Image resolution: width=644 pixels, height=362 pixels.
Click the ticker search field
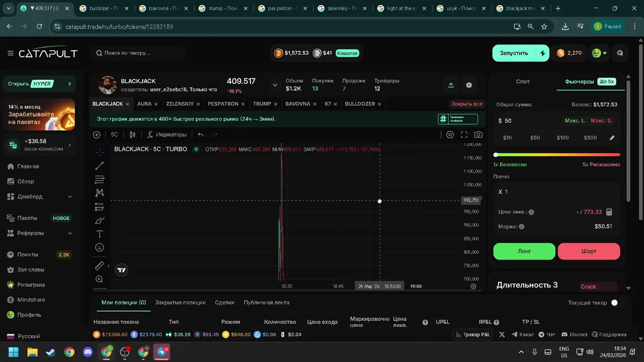click(138, 53)
